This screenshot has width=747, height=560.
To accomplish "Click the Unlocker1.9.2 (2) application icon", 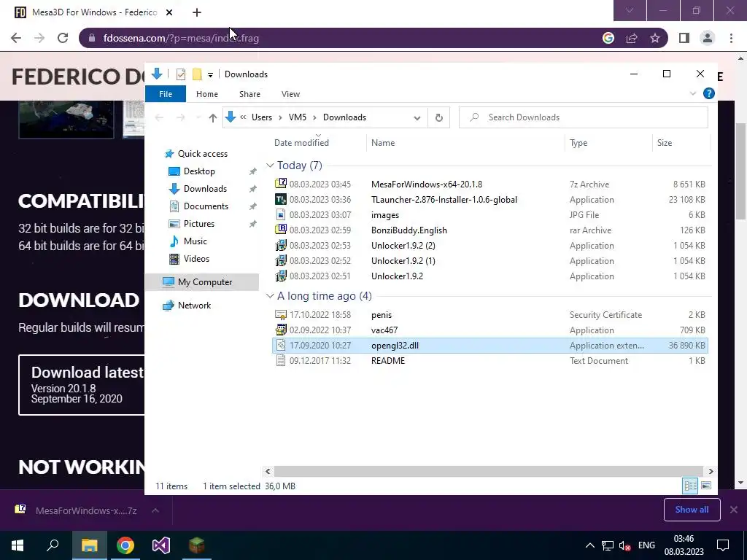I will [281, 245].
